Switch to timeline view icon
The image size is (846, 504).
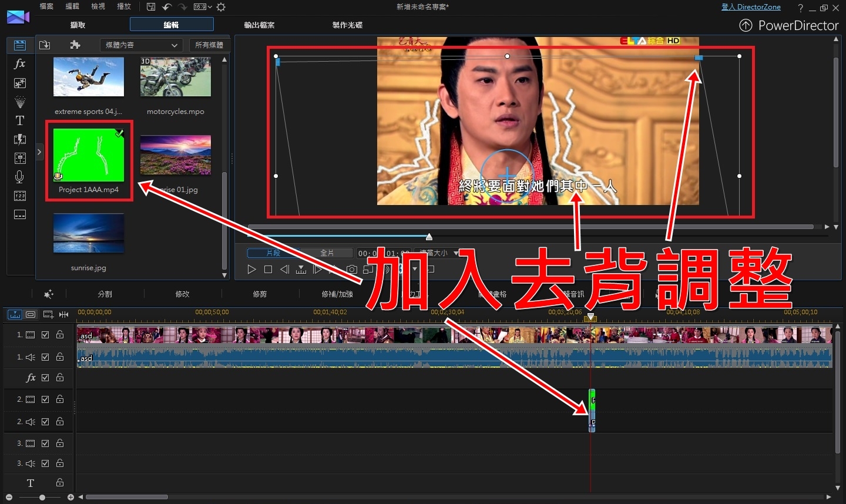(15, 314)
